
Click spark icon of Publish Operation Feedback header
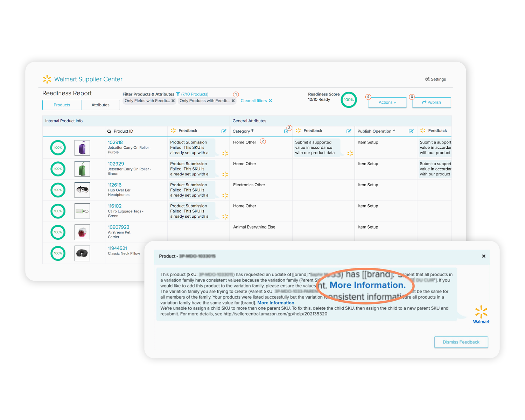click(423, 131)
